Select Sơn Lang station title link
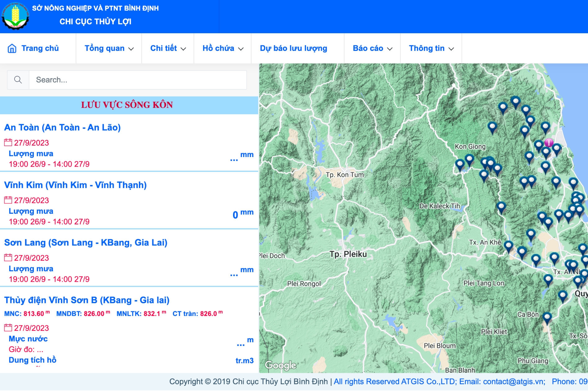588x392 pixels. click(x=86, y=242)
